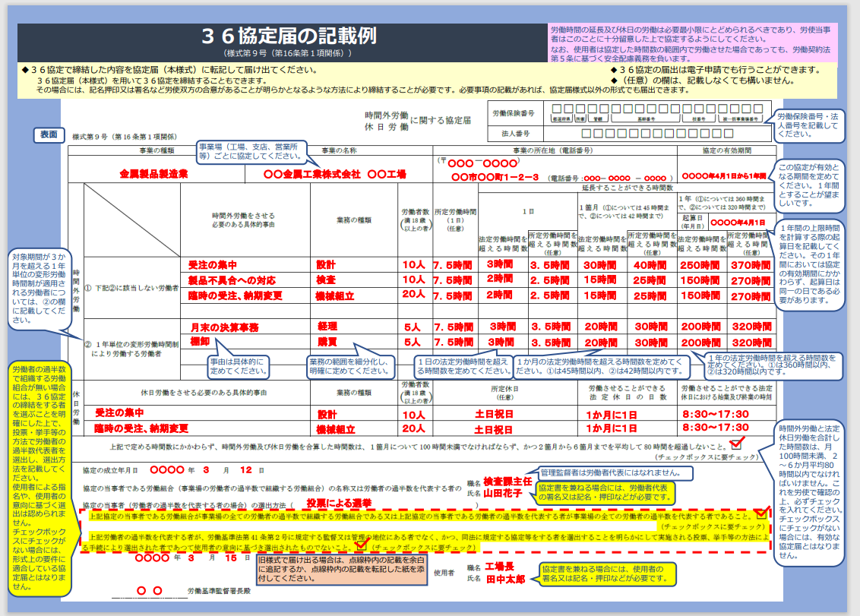Click the ② 1年単位の変形労働時間制 label
This screenshot has height=616, width=860.
(131, 349)
